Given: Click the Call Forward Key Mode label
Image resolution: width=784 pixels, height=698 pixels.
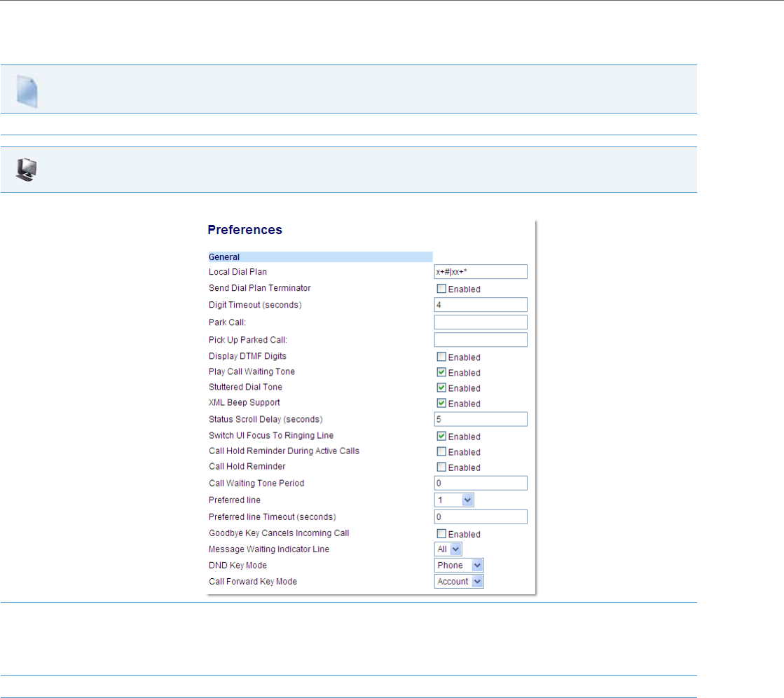Looking at the screenshot, I should click(253, 582).
